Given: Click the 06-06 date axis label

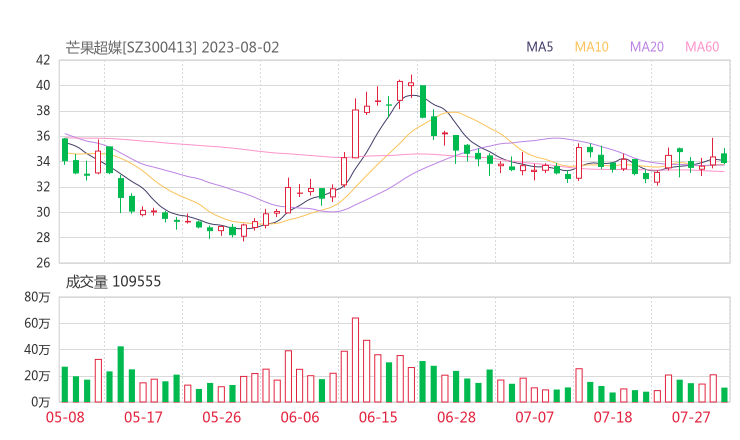Looking at the screenshot, I should pos(300,417).
